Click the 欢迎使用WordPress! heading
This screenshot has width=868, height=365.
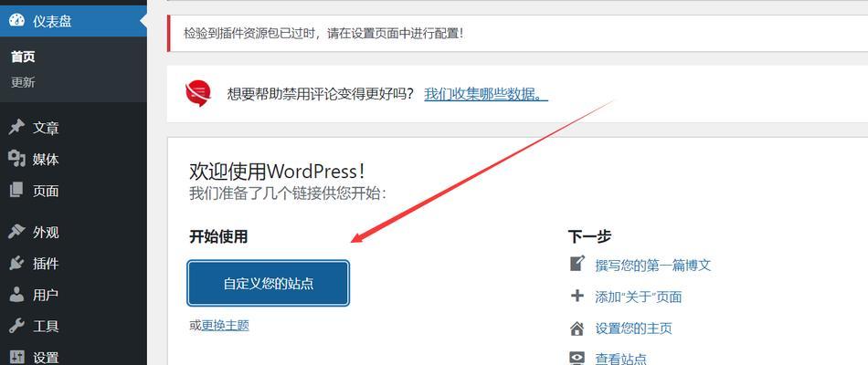coord(278,171)
